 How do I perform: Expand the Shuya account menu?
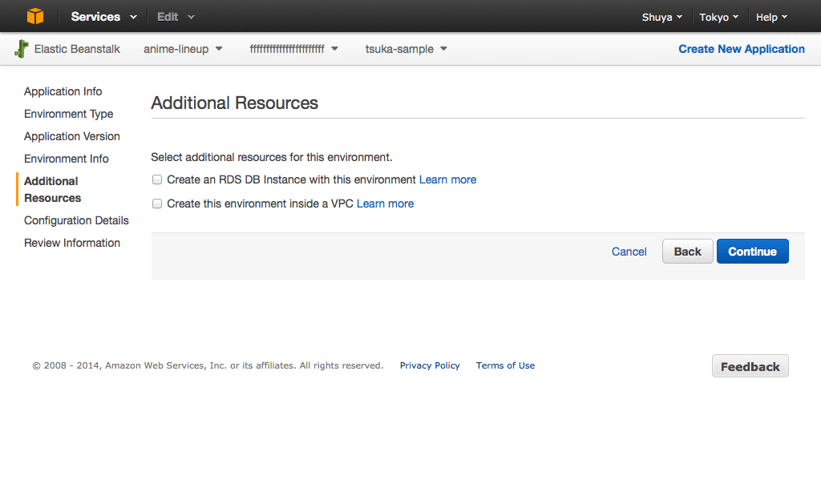pyautogui.click(x=662, y=17)
